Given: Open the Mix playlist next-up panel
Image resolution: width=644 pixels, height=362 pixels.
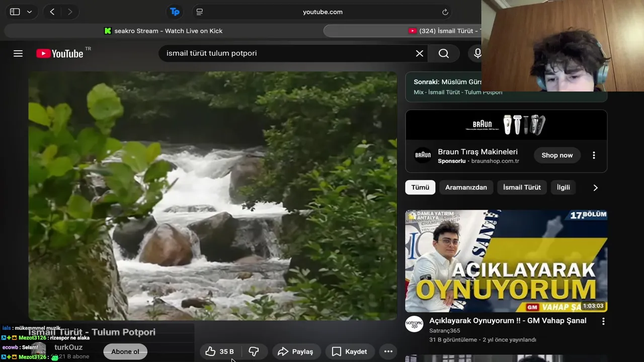Looking at the screenshot, I should [x=506, y=86].
